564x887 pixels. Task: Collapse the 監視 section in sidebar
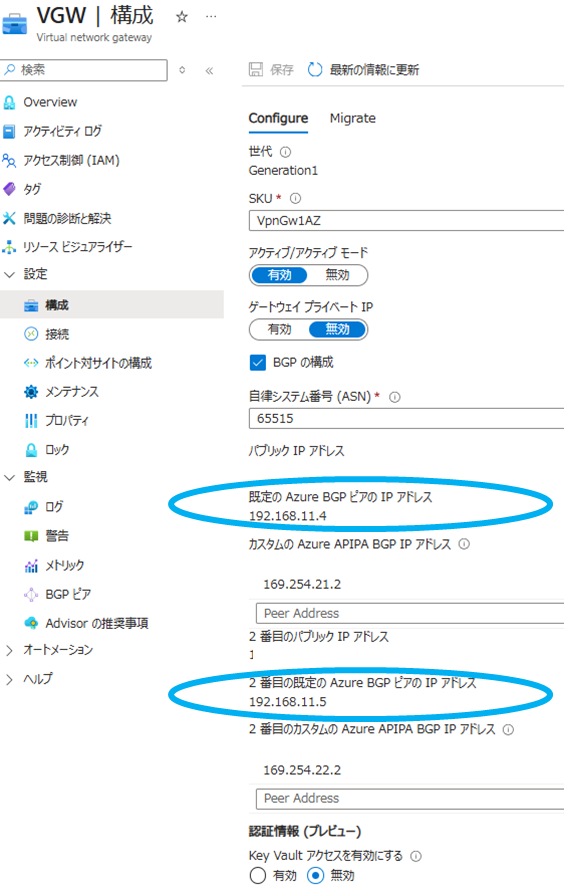click(x=10, y=477)
